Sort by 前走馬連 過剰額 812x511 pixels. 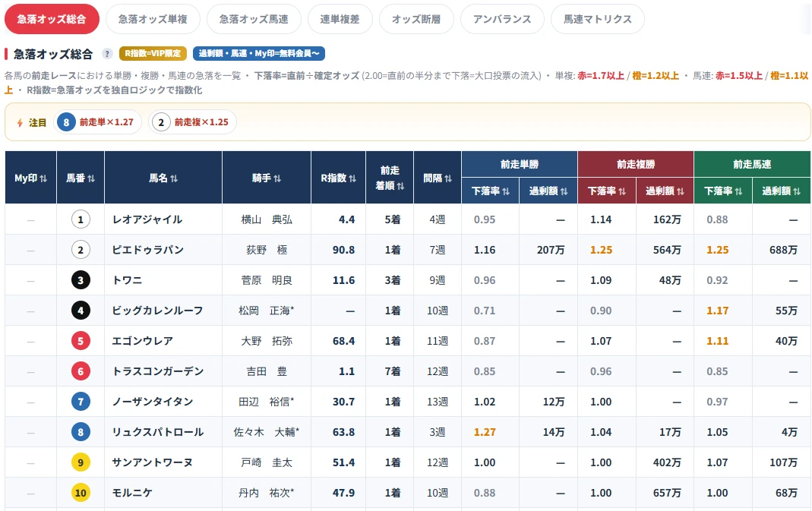(x=782, y=191)
